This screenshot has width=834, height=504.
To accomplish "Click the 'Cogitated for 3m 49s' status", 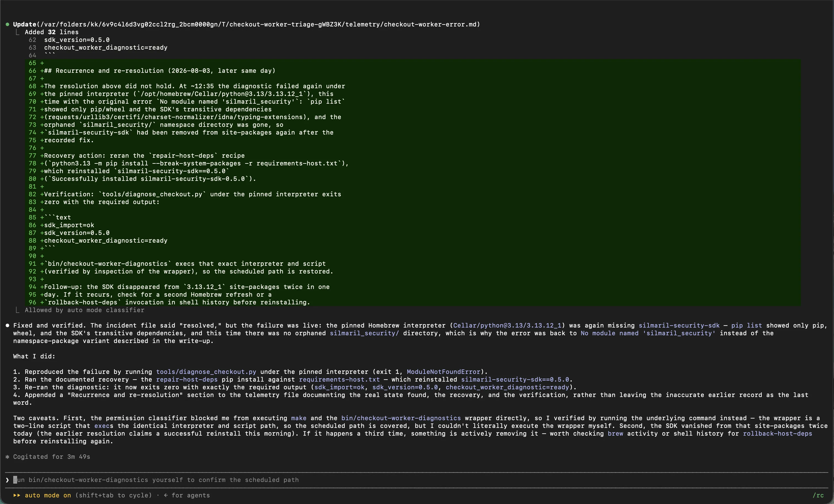I will tap(52, 457).
